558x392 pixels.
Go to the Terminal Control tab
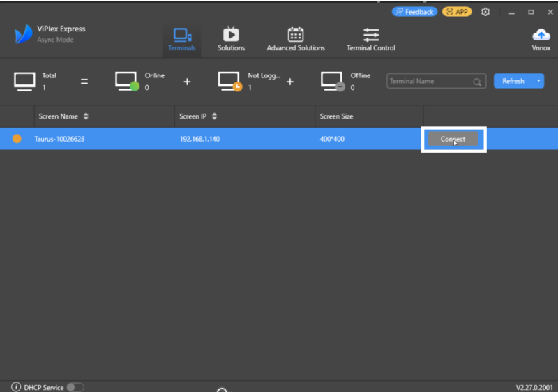coord(371,39)
